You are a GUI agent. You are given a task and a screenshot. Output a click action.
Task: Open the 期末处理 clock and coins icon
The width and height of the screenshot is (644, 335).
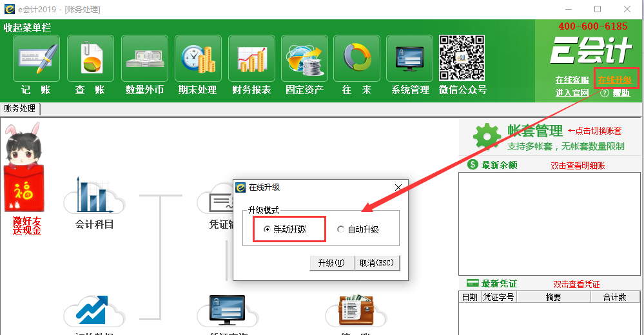click(198, 58)
